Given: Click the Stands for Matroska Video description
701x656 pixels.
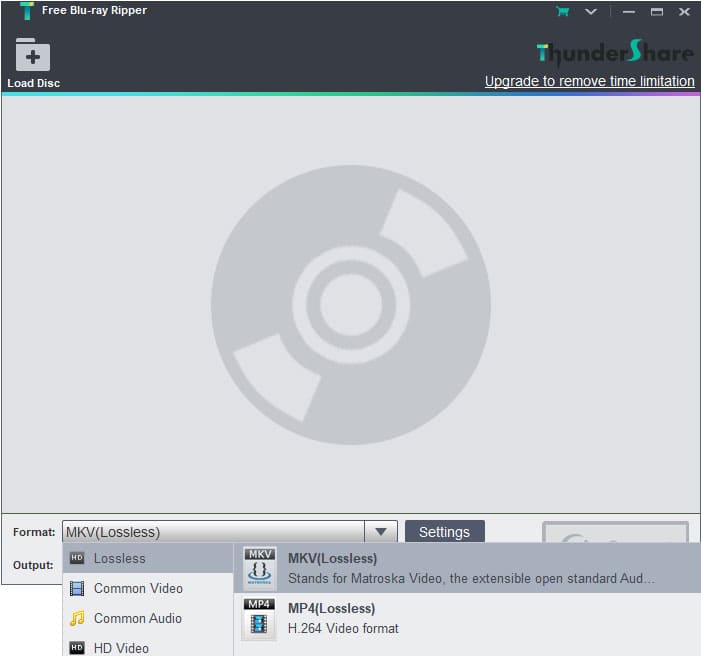Looking at the screenshot, I should pyautogui.click(x=471, y=578).
